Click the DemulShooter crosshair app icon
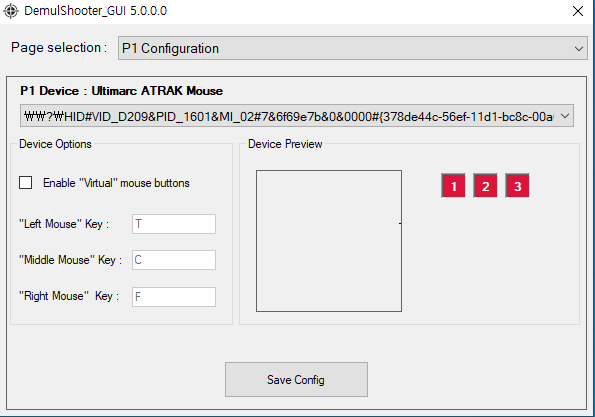This screenshot has width=595, height=417. pos(11,11)
